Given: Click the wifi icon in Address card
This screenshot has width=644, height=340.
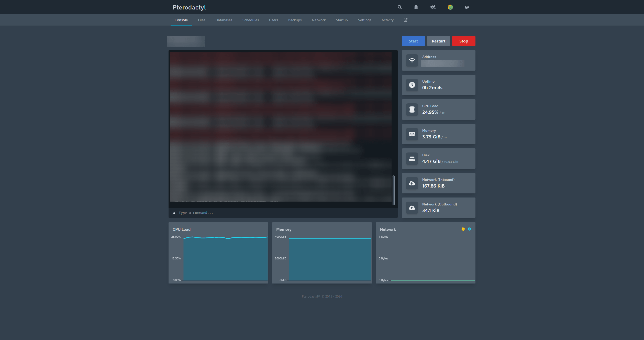Looking at the screenshot, I should tap(412, 60).
